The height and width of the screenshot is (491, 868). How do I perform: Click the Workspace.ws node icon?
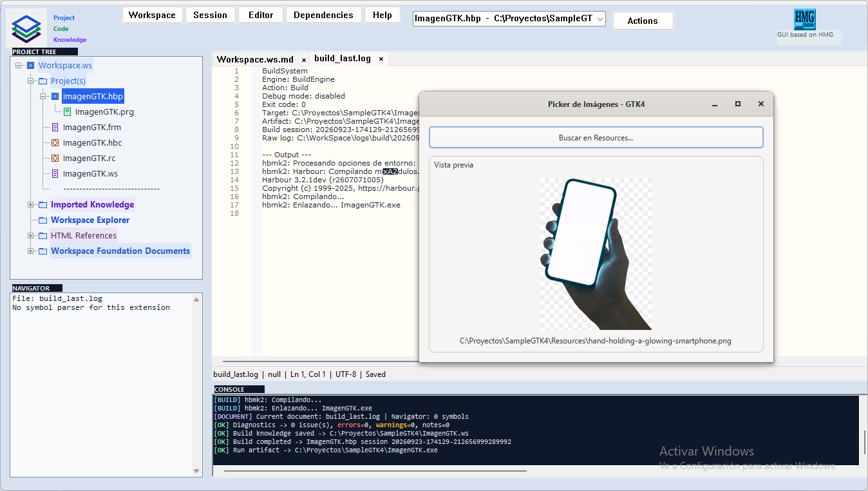pyautogui.click(x=30, y=66)
